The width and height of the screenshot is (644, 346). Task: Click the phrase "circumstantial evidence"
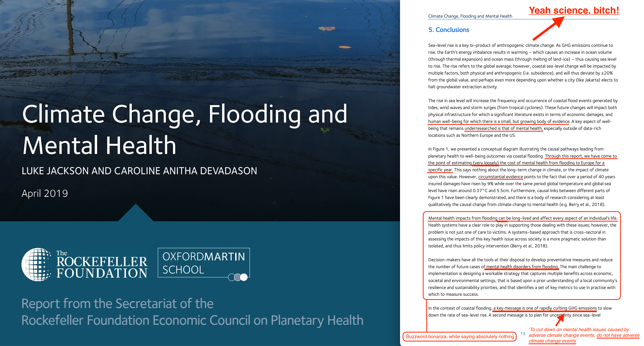(x=501, y=176)
